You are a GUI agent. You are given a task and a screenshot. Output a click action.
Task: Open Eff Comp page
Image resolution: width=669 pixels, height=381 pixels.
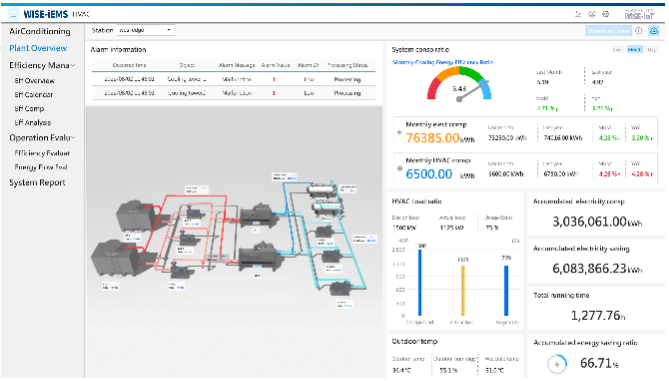(29, 109)
